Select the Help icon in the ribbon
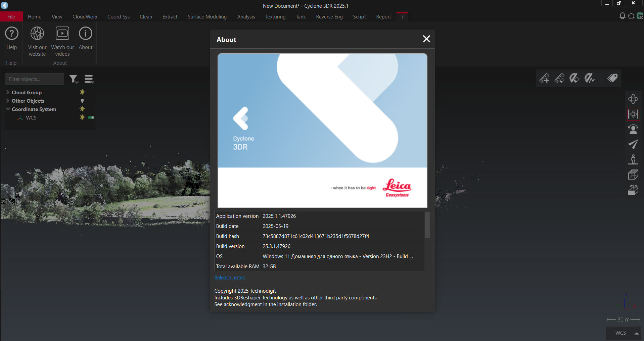Screen dimensions: 644x341 (x=11, y=37)
